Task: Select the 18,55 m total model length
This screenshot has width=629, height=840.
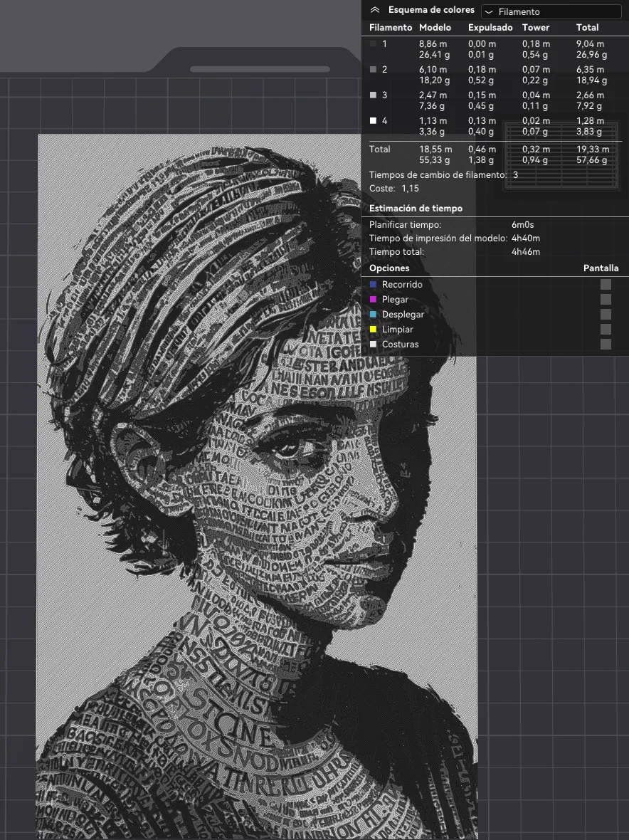Action: tap(435, 149)
